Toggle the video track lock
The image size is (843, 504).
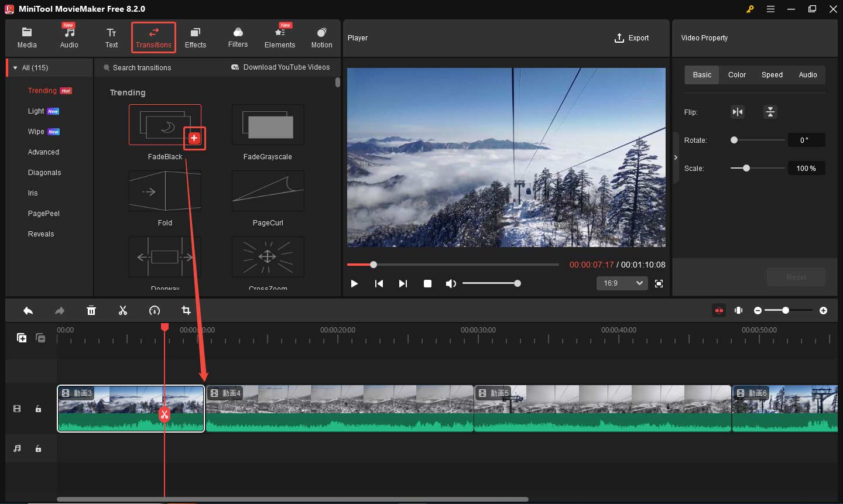tap(38, 409)
